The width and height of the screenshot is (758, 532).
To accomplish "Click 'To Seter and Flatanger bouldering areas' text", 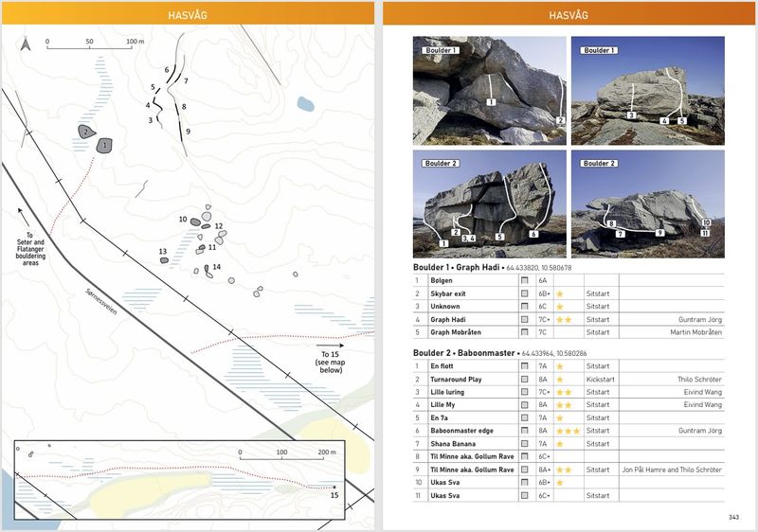I will click(x=30, y=249).
